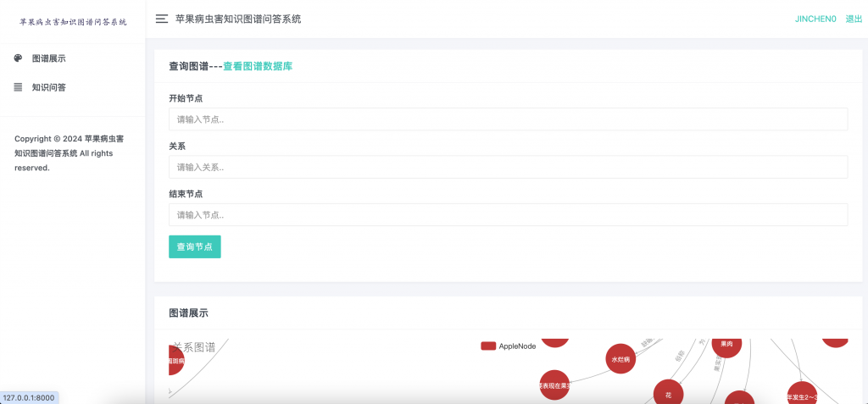This screenshot has height=404, width=868.
Task: Focus the 关系 input field
Action: coord(509,167)
